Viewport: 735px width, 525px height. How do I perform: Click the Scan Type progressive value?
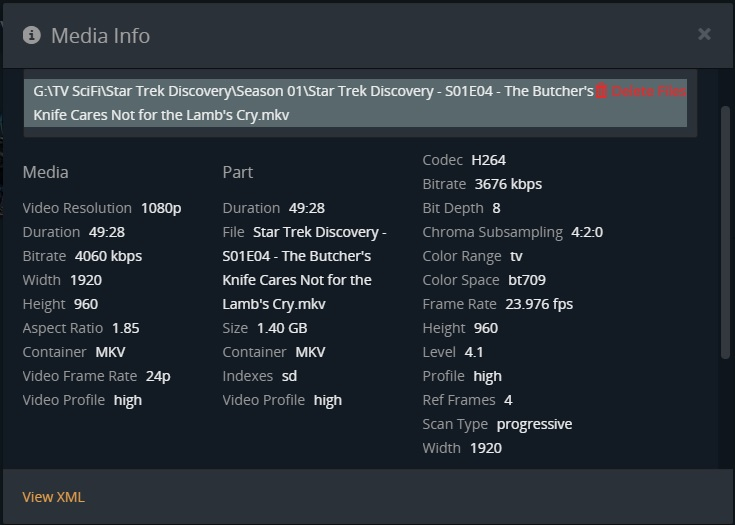[x=534, y=424]
